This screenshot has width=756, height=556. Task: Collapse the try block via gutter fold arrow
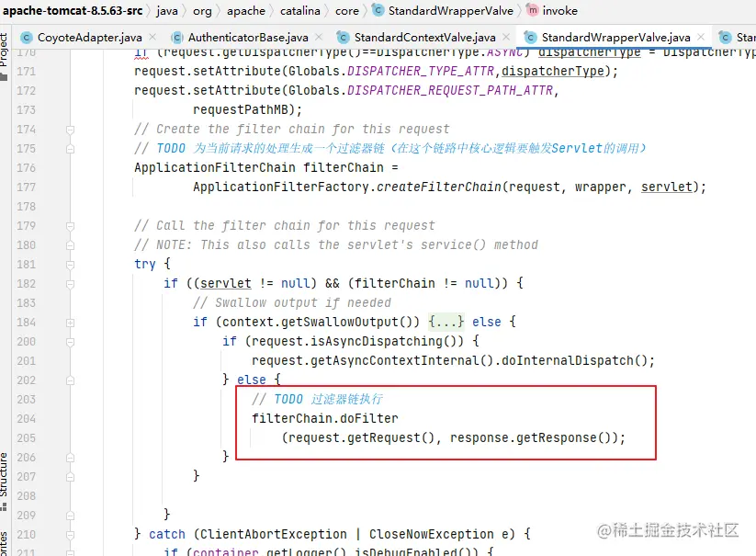[x=71, y=264]
